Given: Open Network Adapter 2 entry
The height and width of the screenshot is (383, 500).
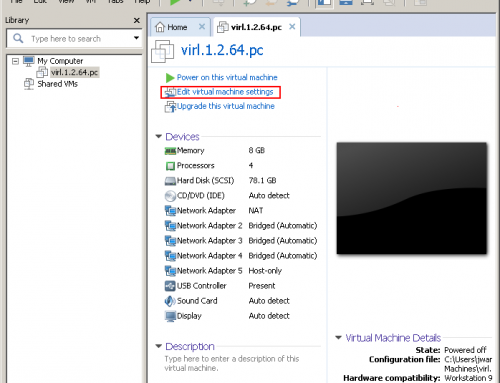Looking at the screenshot, I should 209,226.
